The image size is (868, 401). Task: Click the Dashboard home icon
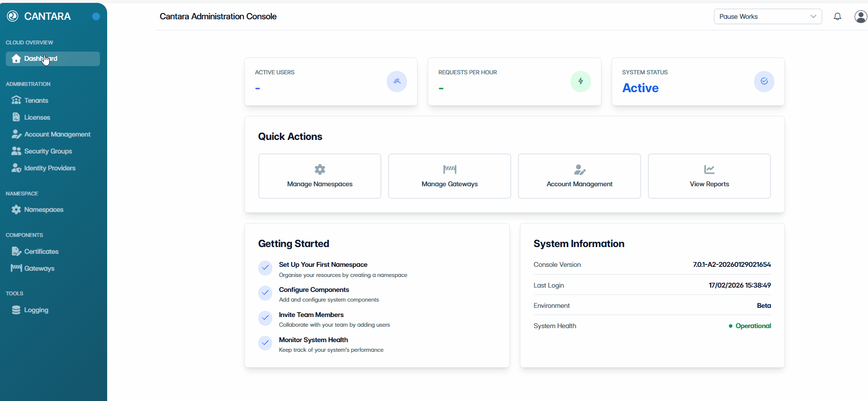click(16, 58)
